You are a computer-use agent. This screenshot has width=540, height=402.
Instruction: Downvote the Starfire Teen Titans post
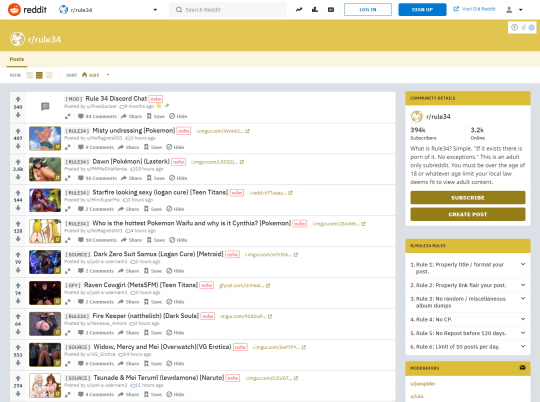18,208
